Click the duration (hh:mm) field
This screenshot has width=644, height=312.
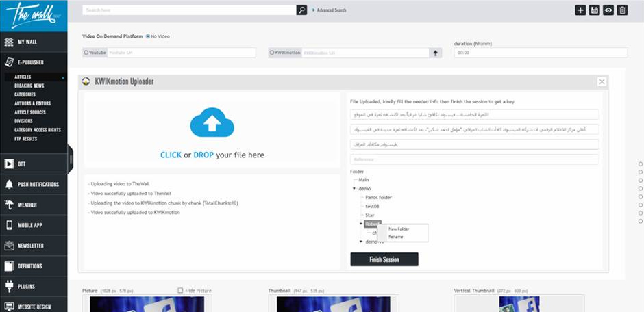pos(541,53)
